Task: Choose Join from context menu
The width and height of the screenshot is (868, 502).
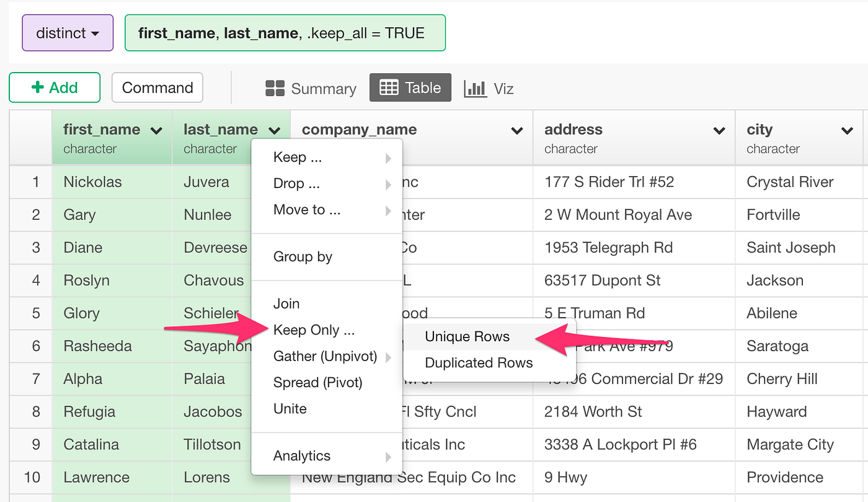Action: tap(327, 304)
